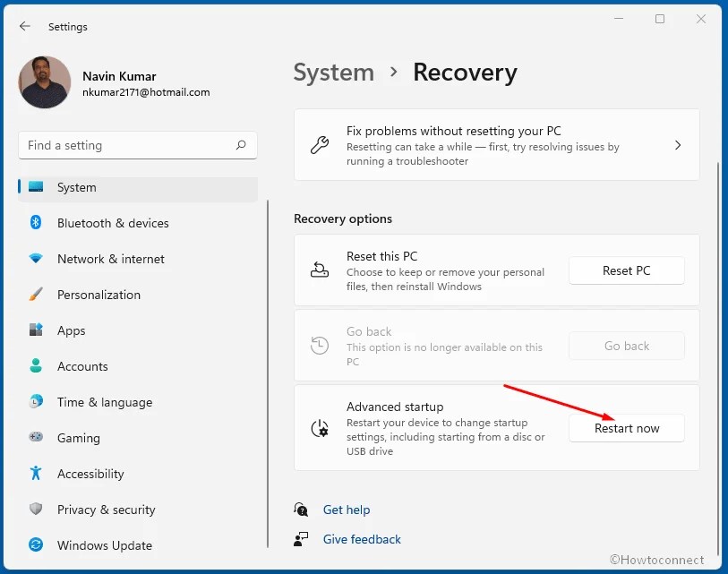The image size is (728, 574).
Task: Select the Accounts people icon
Action: 36,366
